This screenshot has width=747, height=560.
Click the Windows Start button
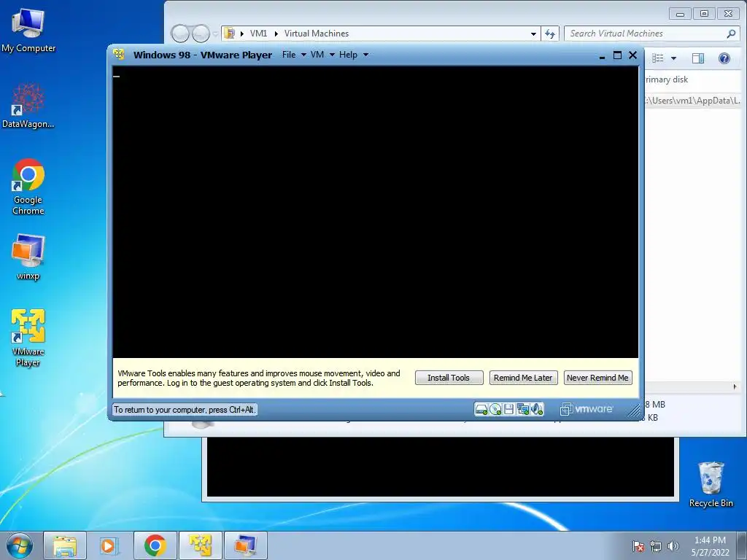[x=20, y=546]
